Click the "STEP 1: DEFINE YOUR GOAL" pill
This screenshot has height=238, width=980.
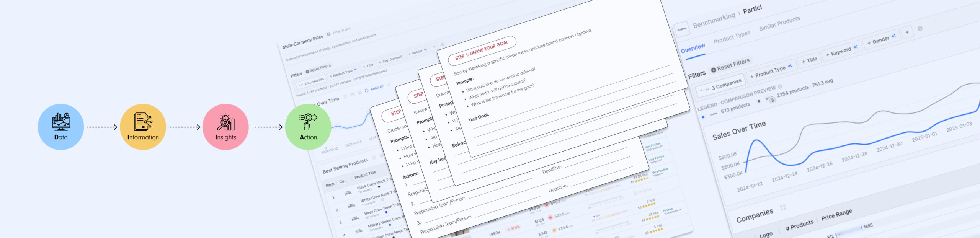(x=482, y=50)
